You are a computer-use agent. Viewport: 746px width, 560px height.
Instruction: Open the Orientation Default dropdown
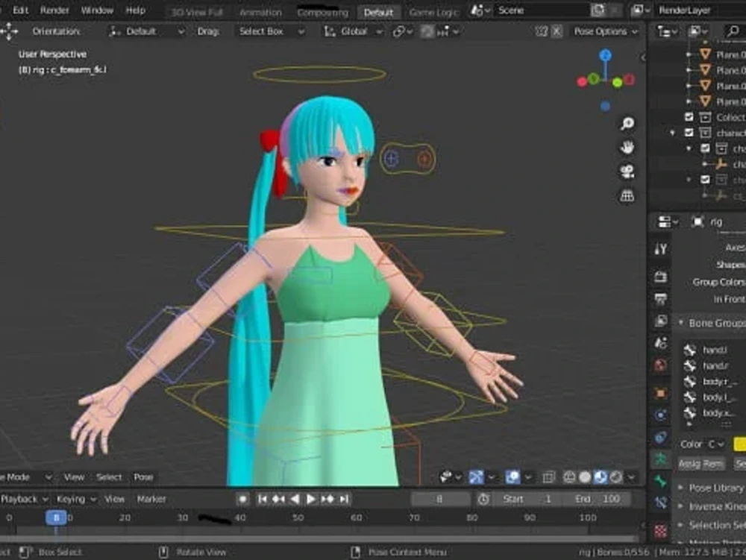click(x=146, y=31)
